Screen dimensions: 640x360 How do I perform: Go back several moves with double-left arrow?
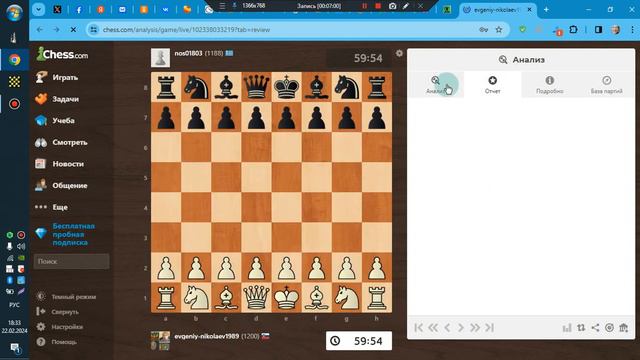[433, 327]
